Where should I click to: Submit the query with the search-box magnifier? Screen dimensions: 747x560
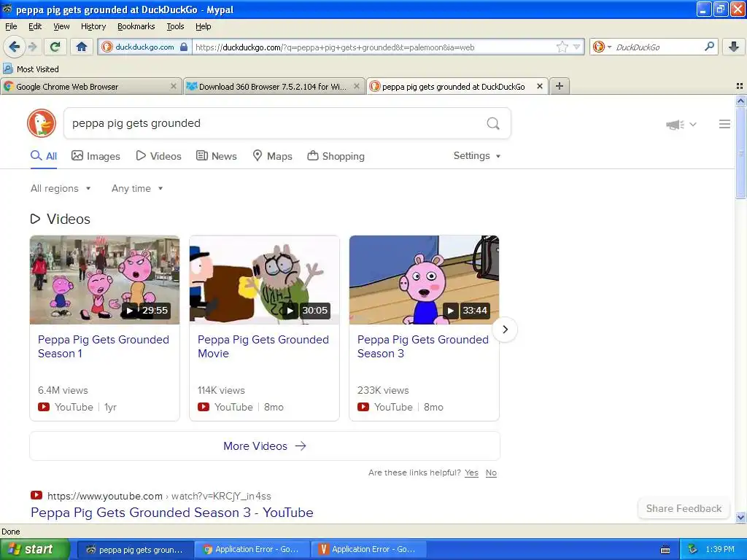pos(493,124)
